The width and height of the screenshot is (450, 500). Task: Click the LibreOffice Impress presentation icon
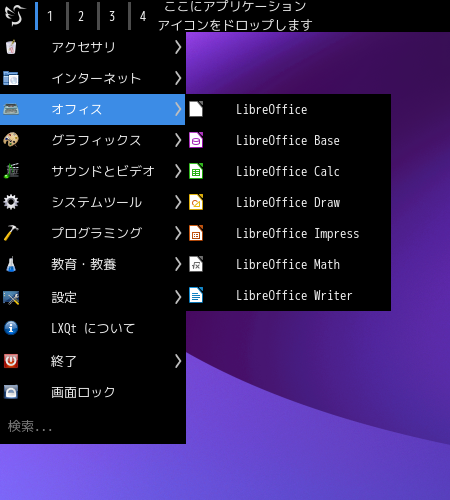pos(196,233)
